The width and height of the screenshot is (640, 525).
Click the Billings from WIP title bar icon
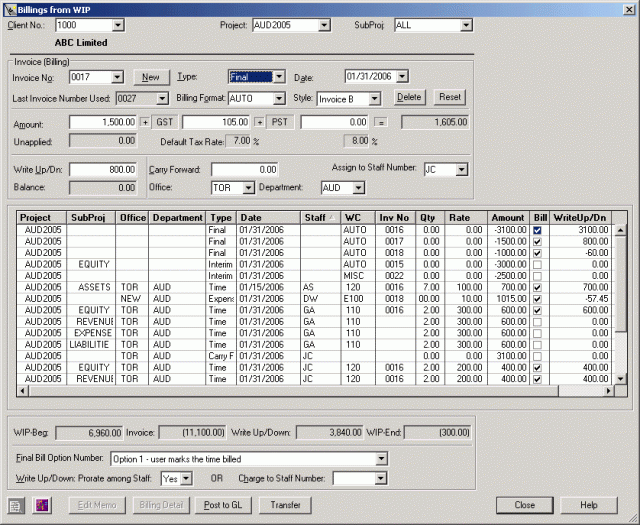click(x=9, y=8)
